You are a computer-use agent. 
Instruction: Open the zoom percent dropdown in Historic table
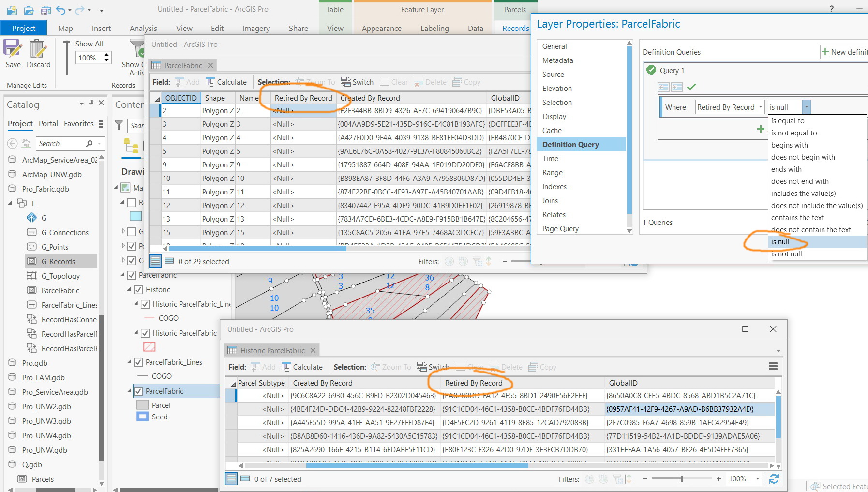[x=757, y=479]
